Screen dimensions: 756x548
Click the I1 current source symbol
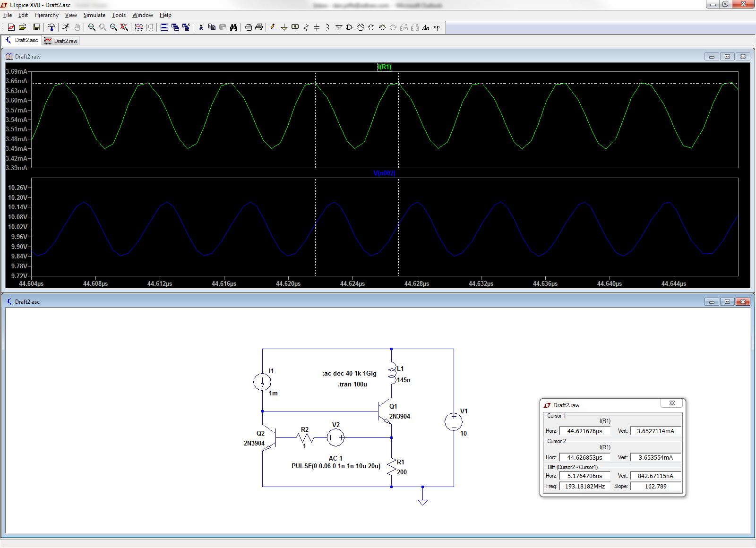[262, 382]
